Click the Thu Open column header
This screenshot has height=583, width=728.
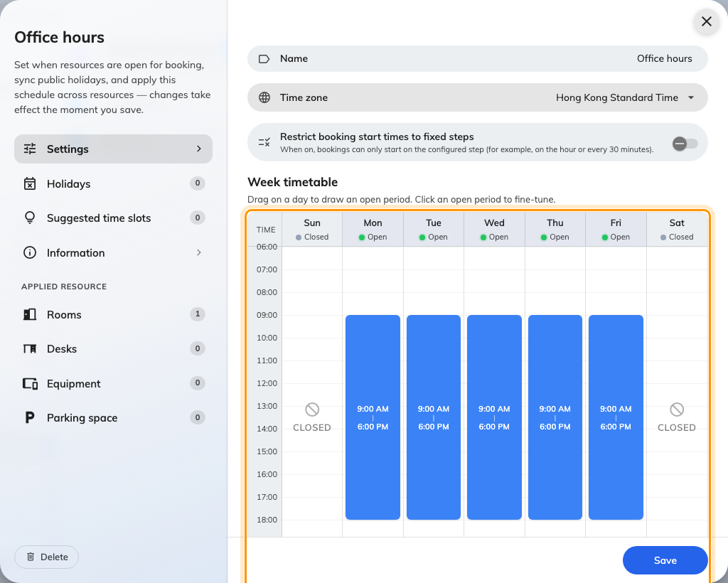(555, 230)
